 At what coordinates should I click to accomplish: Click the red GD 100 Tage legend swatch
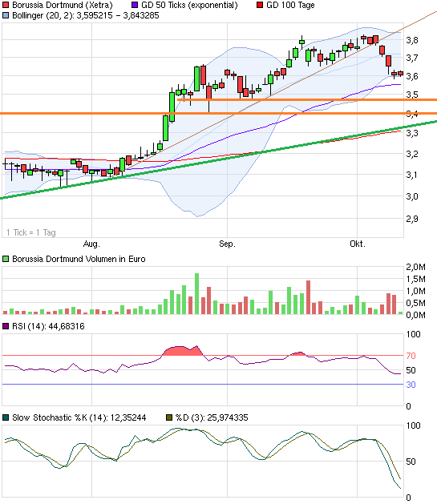coord(260,5)
